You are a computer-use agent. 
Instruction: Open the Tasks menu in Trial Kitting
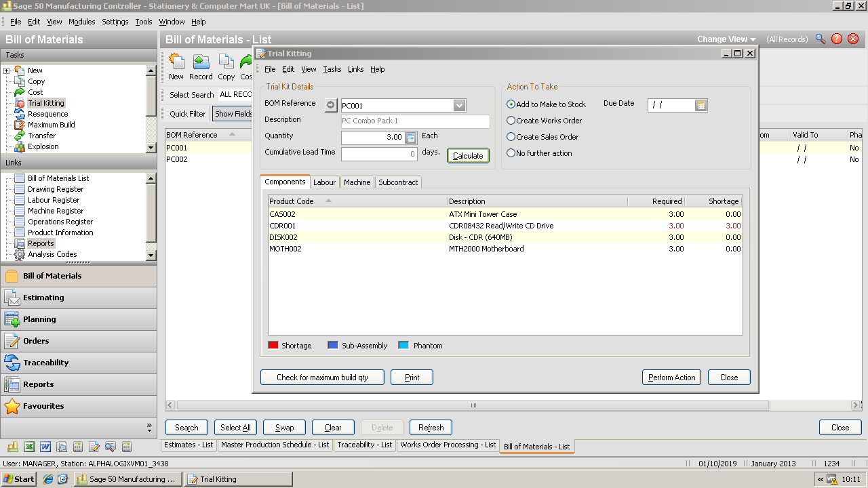pos(332,69)
